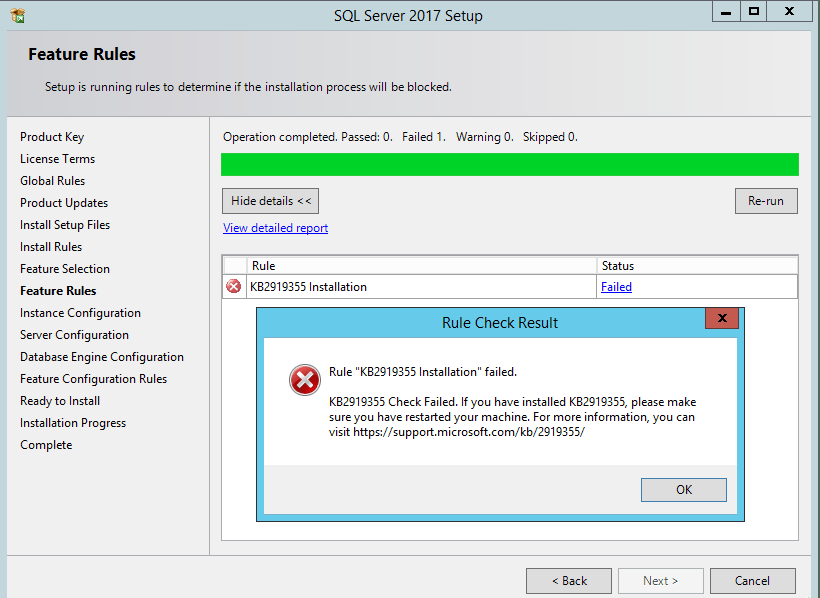Cancel the SQL Server setup

tap(753, 581)
